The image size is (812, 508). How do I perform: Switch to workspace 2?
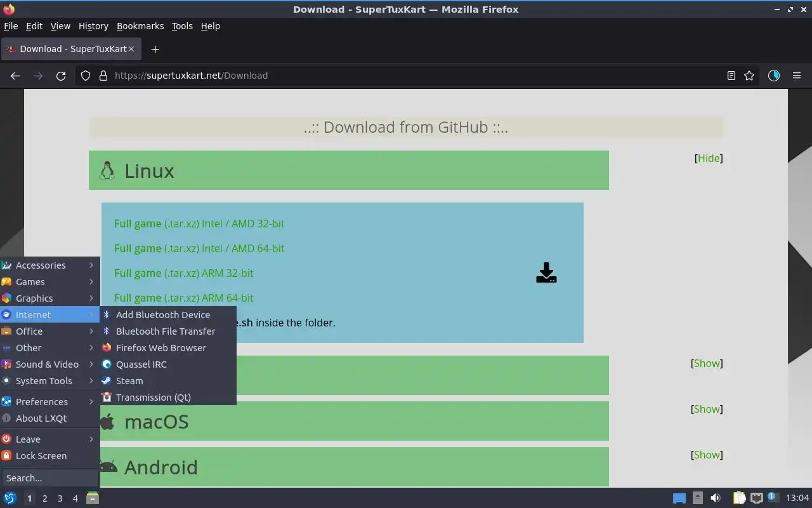pyautogui.click(x=44, y=498)
